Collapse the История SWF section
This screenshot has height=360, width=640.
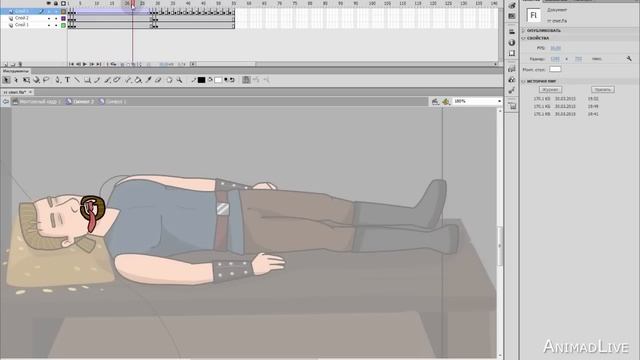click(x=524, y=82)
